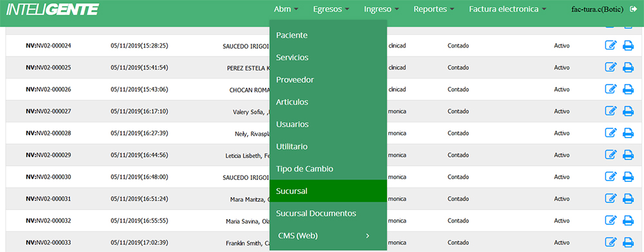The width and height of the screenshot is (644, 252).
Task: Print the NV02-000025 record
Action: [x=628, y=67]
